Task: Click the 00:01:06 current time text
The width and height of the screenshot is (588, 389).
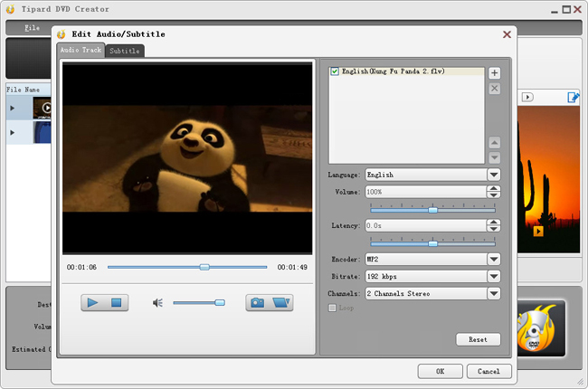Action: [81, 267]
